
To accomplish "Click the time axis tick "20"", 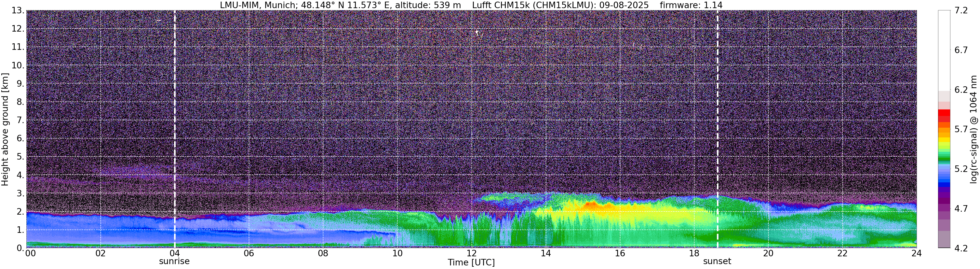I will (x=768, y=253).
